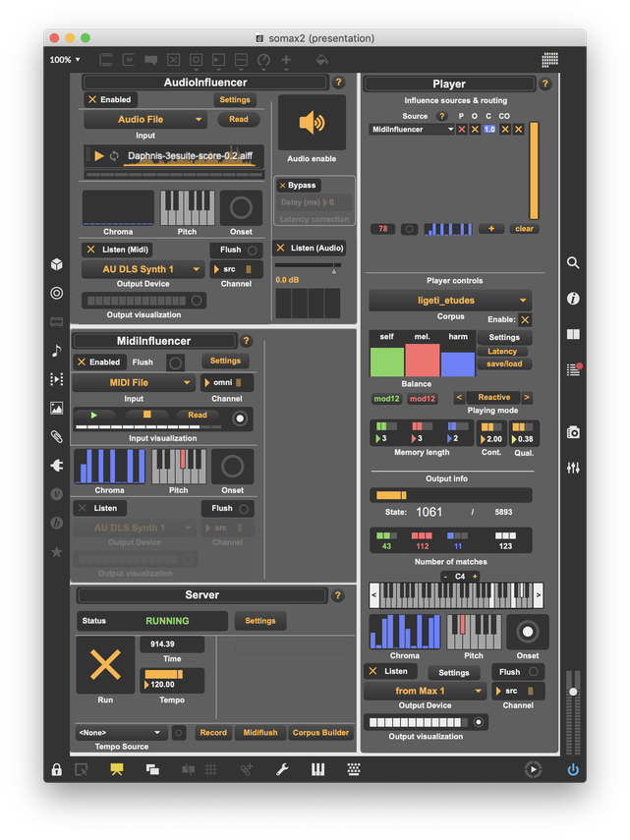Toggle the Bypass checkbox
630x840 pixels.
point(282,186)
